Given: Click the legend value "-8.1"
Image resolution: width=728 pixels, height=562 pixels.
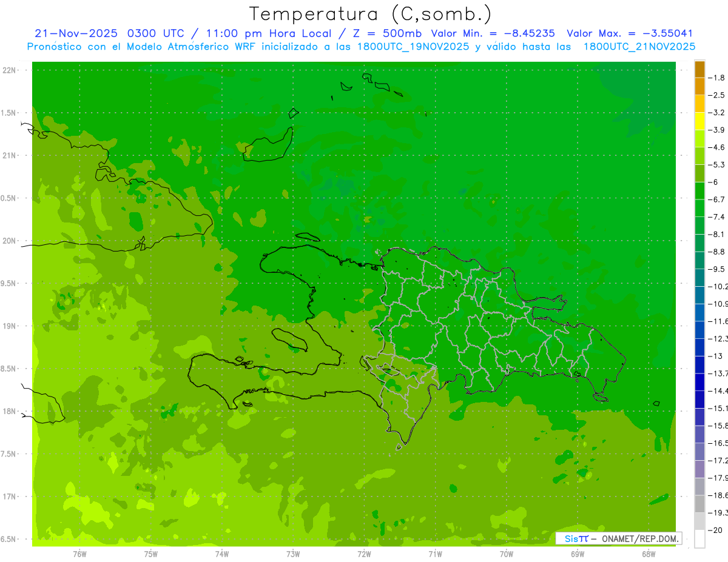Looking at the screenshot, I should pos(718,234).
